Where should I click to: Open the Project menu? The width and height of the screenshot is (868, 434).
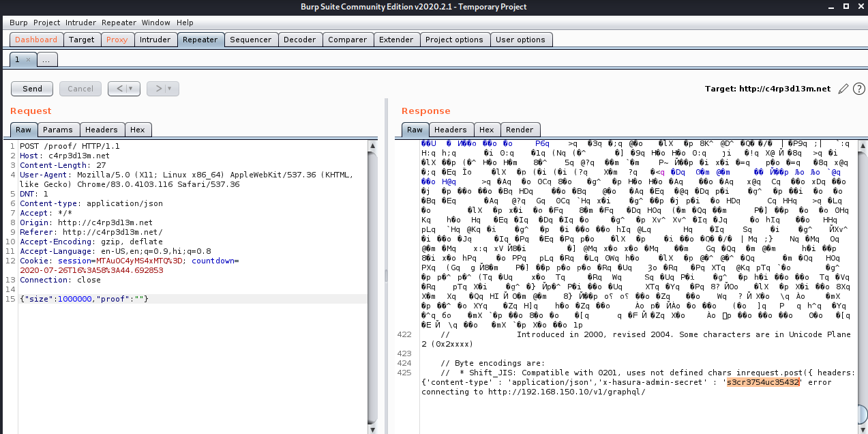click(47, 23)
